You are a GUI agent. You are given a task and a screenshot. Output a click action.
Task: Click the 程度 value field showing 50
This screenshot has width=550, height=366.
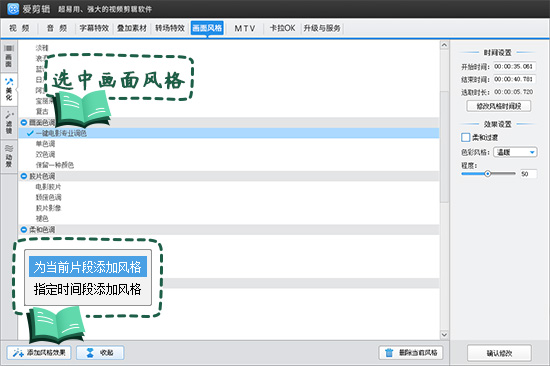click(x=528, y=174)
